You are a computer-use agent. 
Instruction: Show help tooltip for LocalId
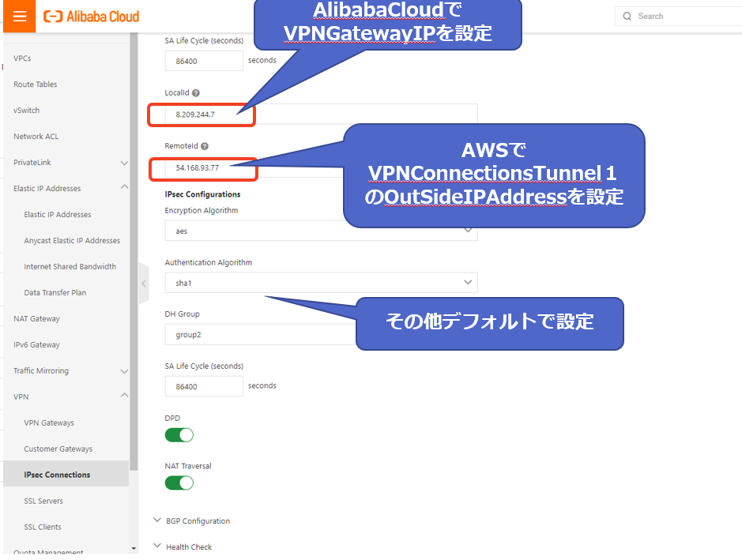(x=196, y=93)
